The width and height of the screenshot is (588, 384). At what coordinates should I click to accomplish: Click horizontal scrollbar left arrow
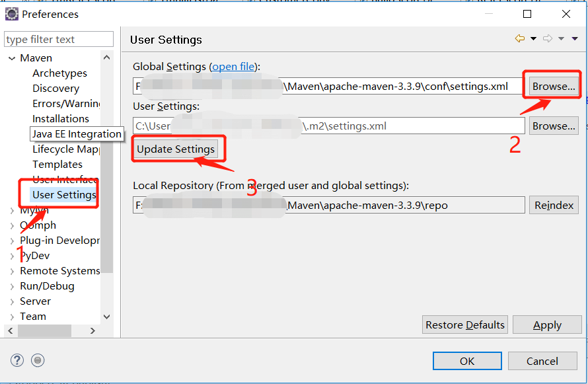click(10, 330)
